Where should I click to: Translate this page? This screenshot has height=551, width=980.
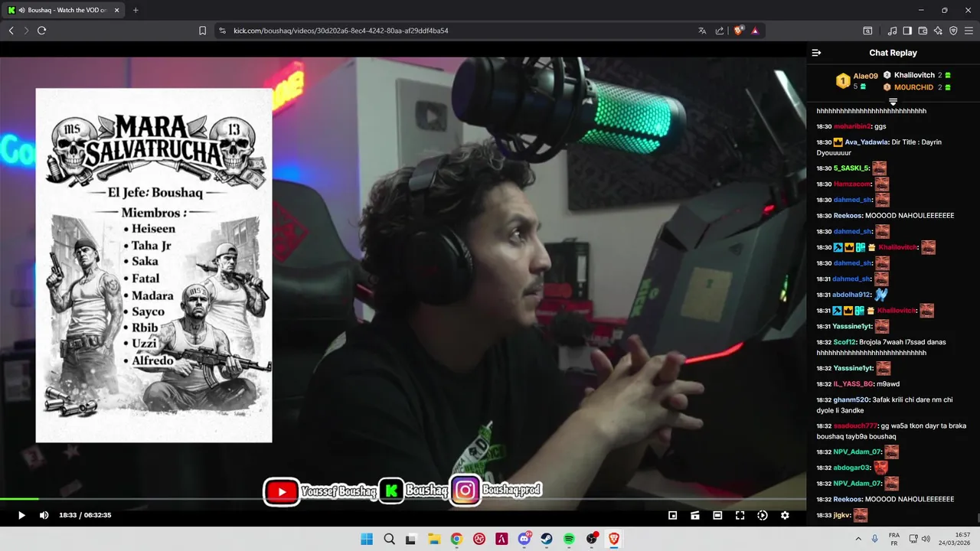(x=702, y=31)
